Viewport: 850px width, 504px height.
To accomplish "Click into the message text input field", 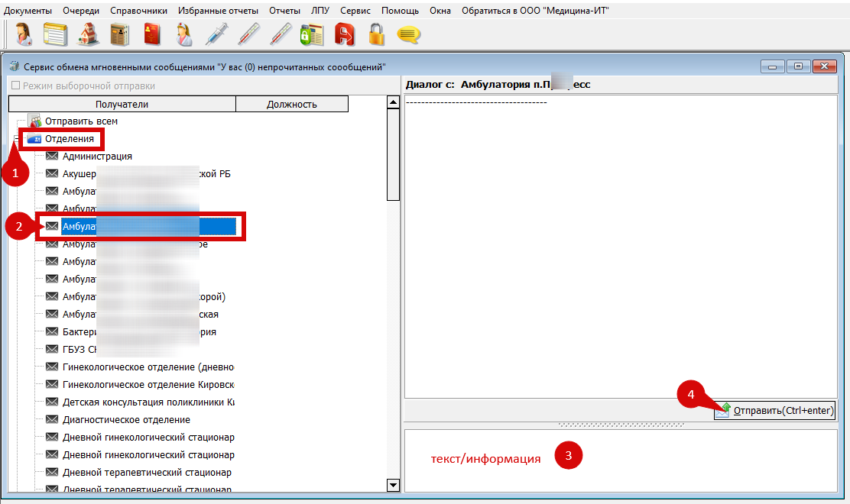I will 621,460.
